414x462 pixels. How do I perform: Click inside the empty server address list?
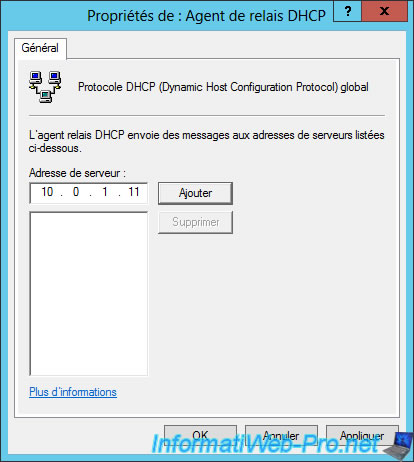point(89,294)
